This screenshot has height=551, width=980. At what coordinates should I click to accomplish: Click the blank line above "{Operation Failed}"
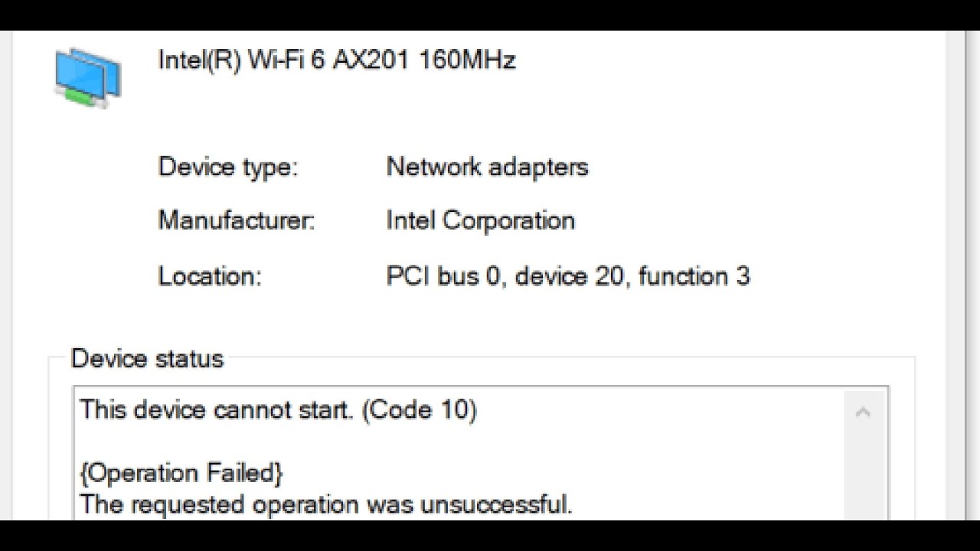point(306,442)
